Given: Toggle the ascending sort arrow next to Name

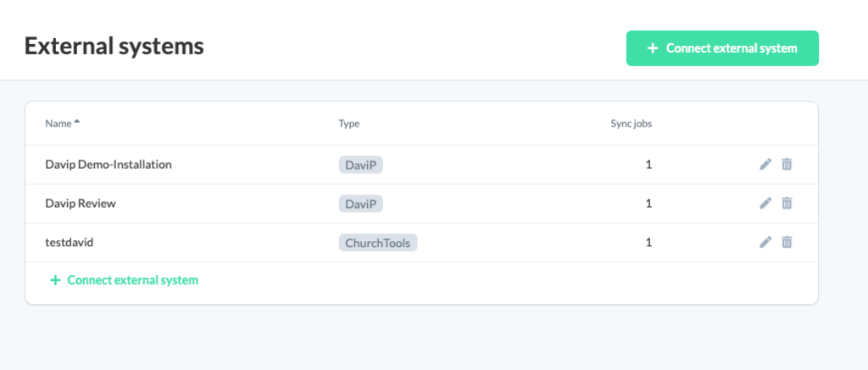Looking at the screenshot, I should (77, 122).
